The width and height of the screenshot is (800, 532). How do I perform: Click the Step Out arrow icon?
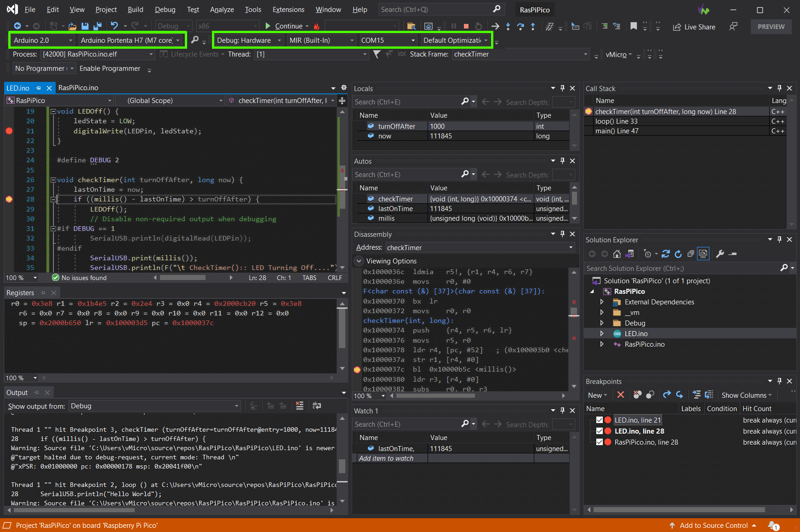pos(533,26)
